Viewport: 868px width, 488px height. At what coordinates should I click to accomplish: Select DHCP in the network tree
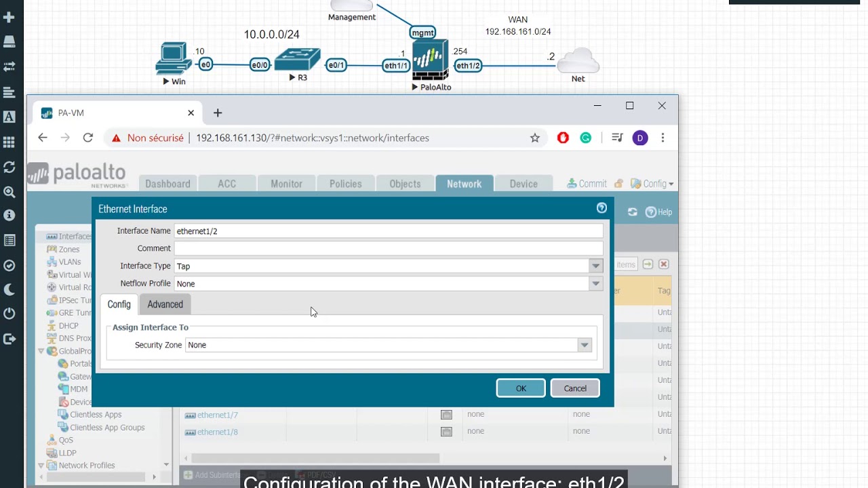pos(68,325)
